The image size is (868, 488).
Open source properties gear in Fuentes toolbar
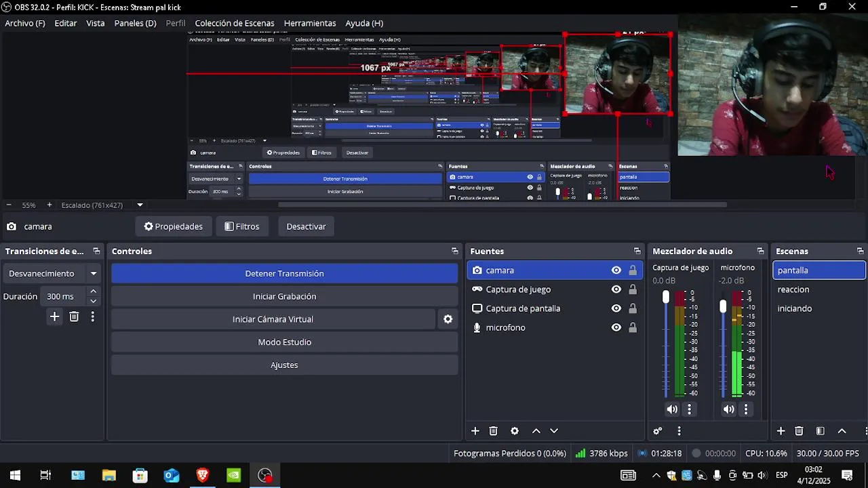515,431
